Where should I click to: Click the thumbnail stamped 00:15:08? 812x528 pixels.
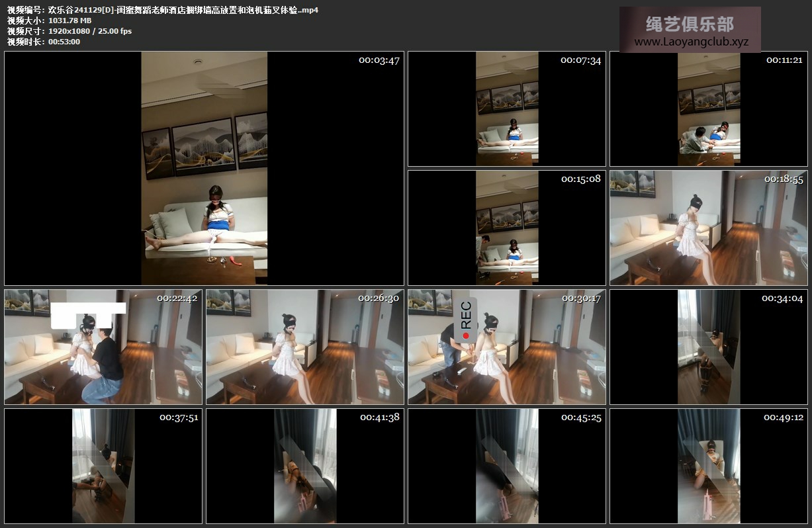(506, 228)
